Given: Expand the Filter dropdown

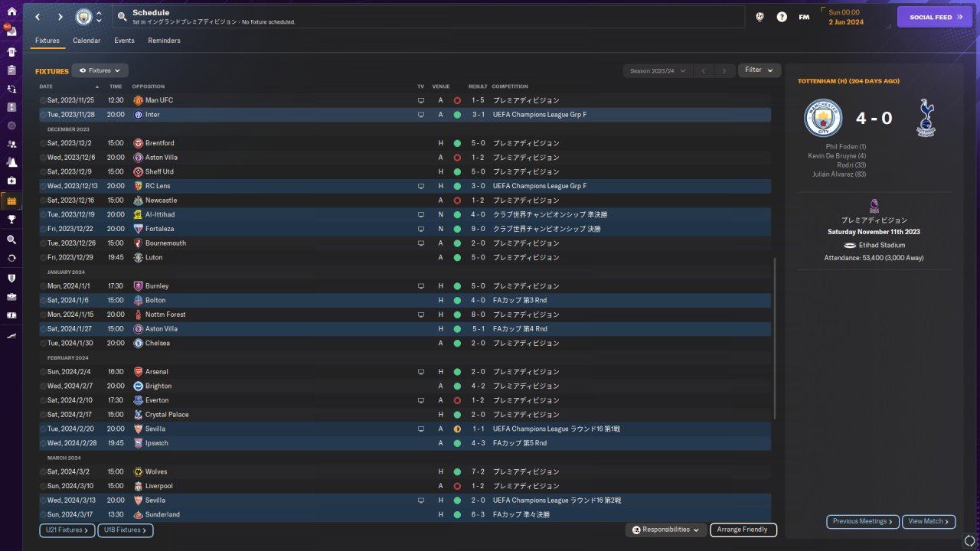Looking at the screenshot, I should pyautogui.click(x=759, y=70).
